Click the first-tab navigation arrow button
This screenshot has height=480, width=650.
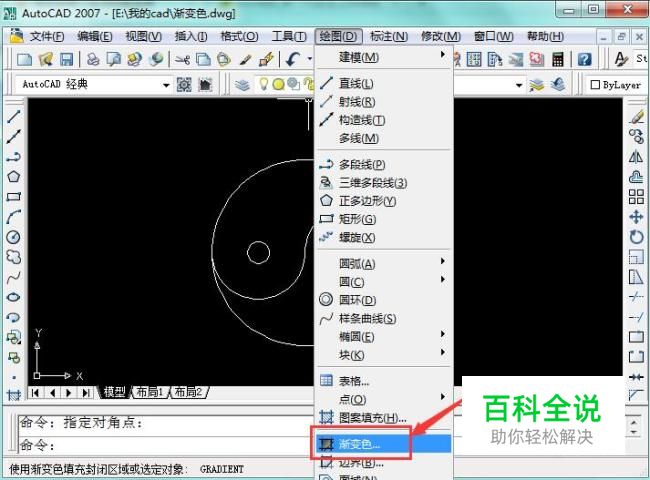pos(35,393)
